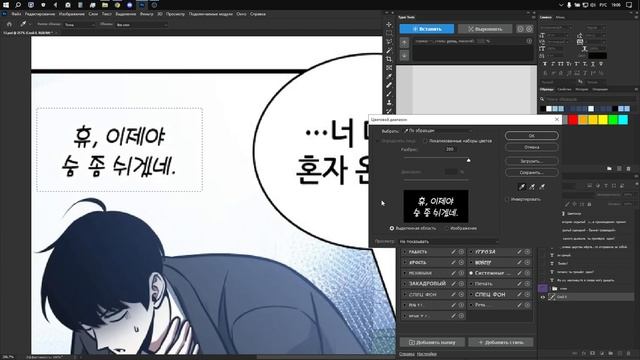Click Добавить стиль button
640x360 pixels.
[500, 342]
